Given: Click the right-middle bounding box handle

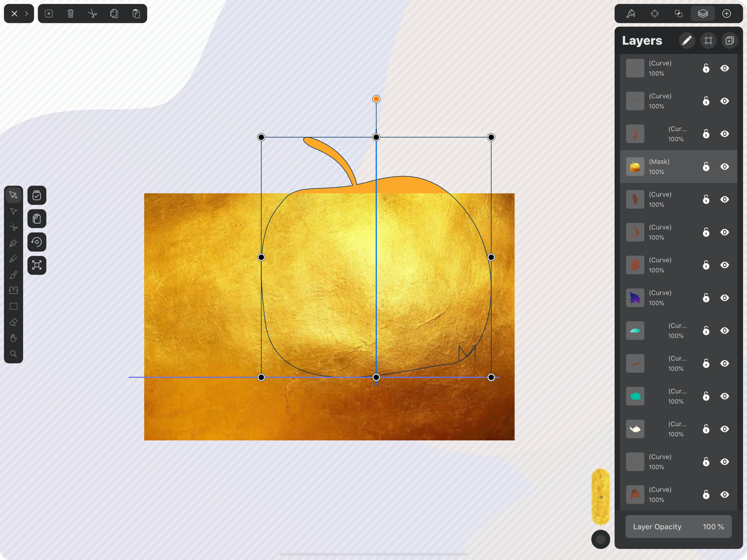Looking at the screenshot, I should (x=491, y=257).
